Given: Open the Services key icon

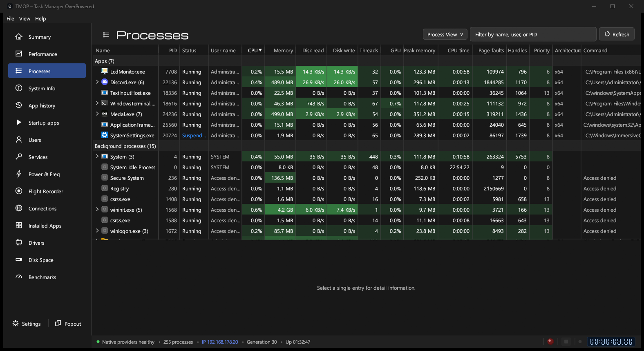Looking at the screenshot, I should [x=19, y=157].
